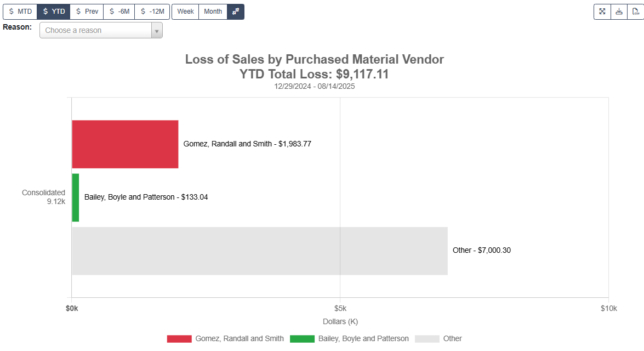The image size is (644, 351).
Task: Click the Gomez, Randall and Smith bar
Action: click(x=124, y=144)
